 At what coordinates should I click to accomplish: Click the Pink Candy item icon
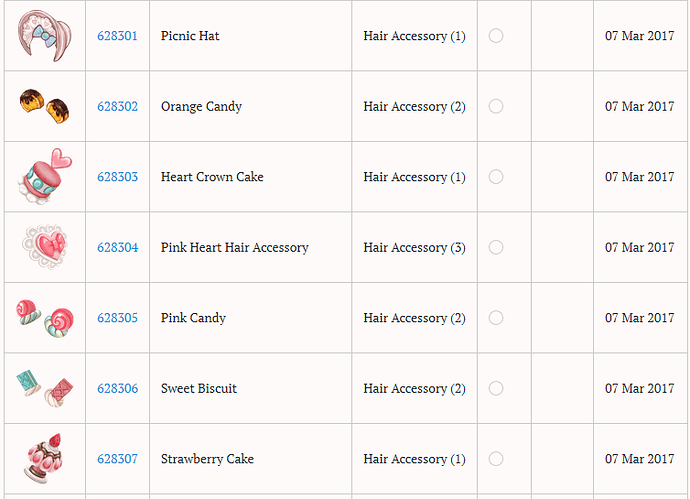point(44,317)
